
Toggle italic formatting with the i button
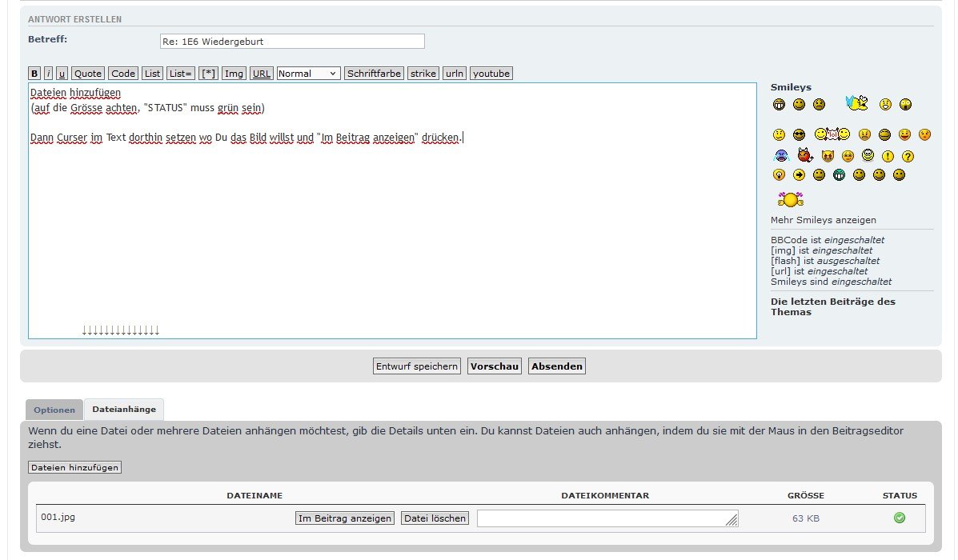click(48, 74)
